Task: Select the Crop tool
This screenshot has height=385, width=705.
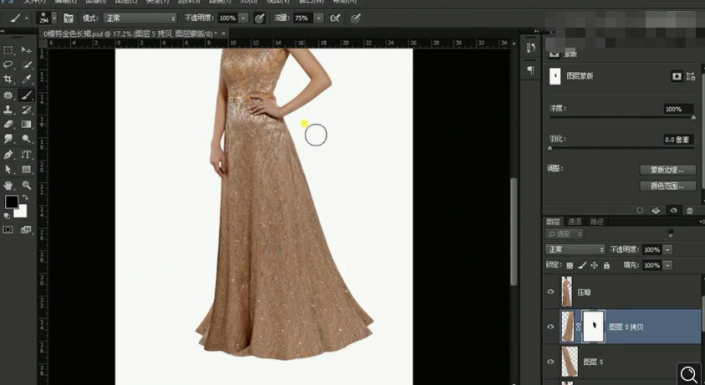Action: [8, 79]
